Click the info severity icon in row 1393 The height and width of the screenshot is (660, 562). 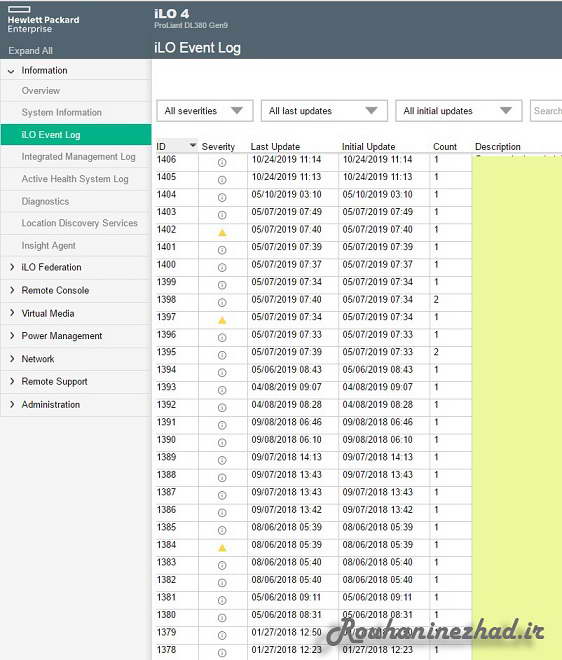222,390
